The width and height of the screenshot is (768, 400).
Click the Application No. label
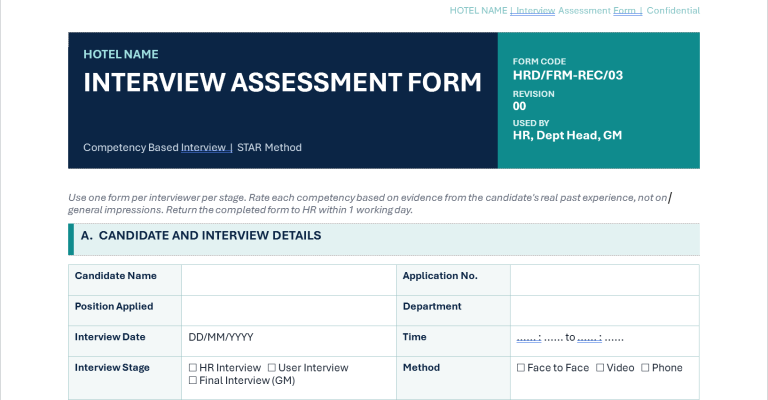pyautogui.click(x=440, y=276)
